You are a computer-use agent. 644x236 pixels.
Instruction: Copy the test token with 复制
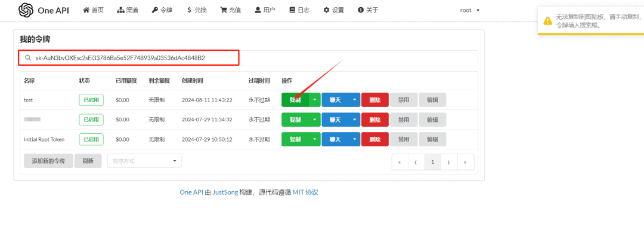click(x=295, y=100)
